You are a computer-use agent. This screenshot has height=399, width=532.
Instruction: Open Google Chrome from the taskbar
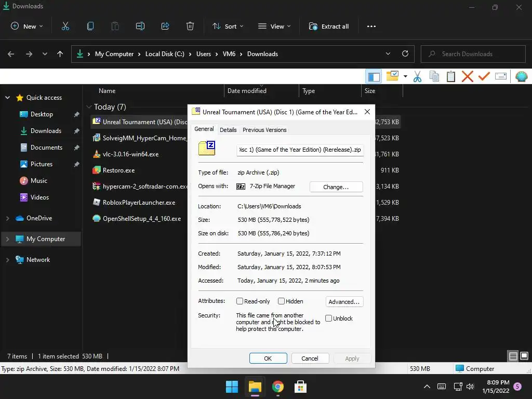277,387
